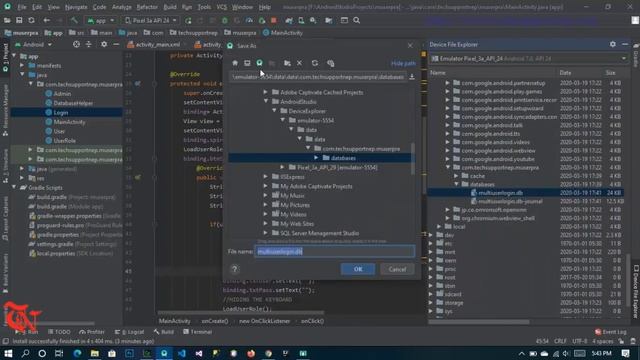
Task: Click red Stop icon in toolbar
Action: (x=273, y=20)
